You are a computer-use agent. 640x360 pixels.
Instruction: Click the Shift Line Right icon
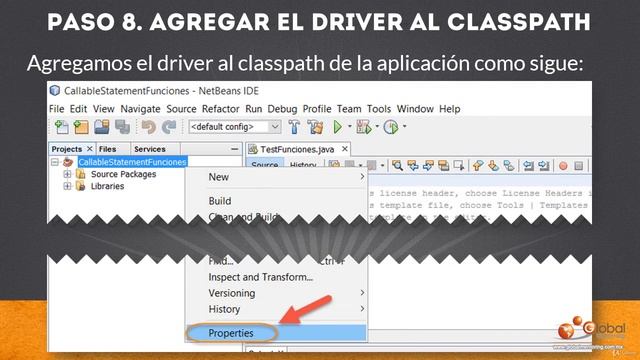point(544,165)
